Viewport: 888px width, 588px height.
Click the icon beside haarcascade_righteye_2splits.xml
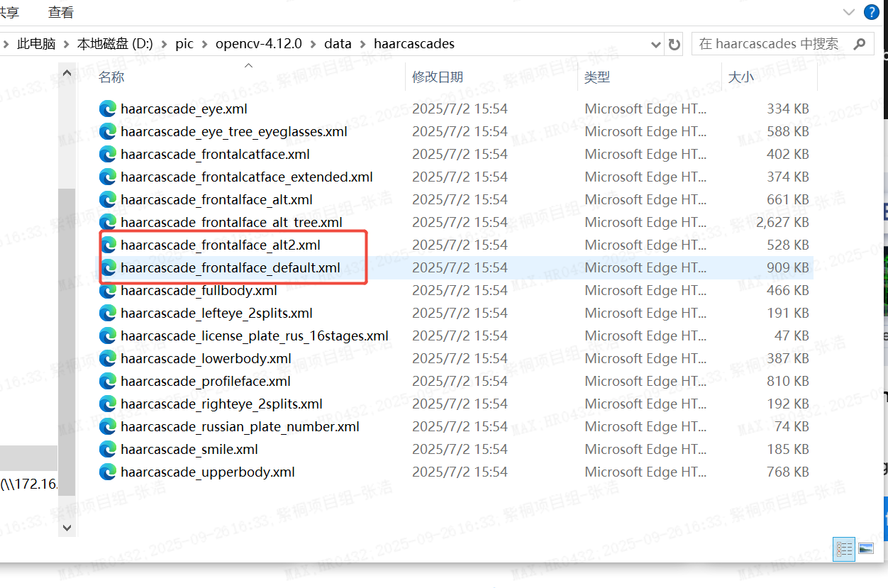[108, 404]
